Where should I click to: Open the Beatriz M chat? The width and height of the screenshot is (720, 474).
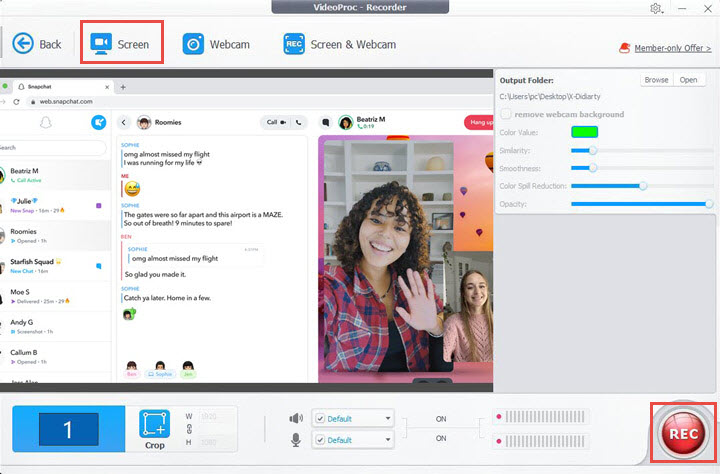tap(55, 175)
